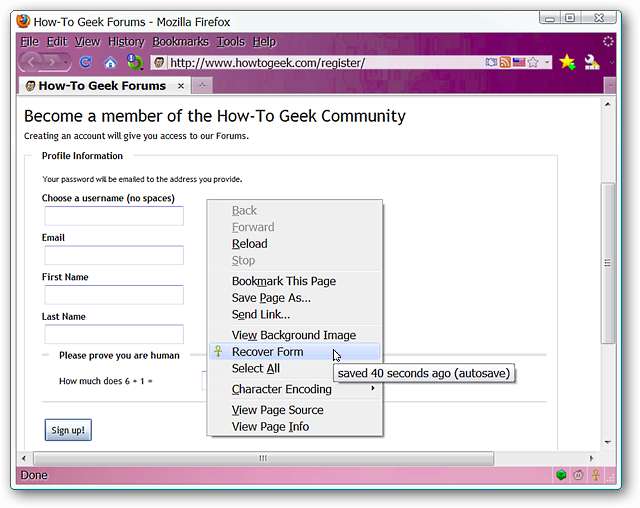Expand the Character Encoding submenu

click(295, 389)
